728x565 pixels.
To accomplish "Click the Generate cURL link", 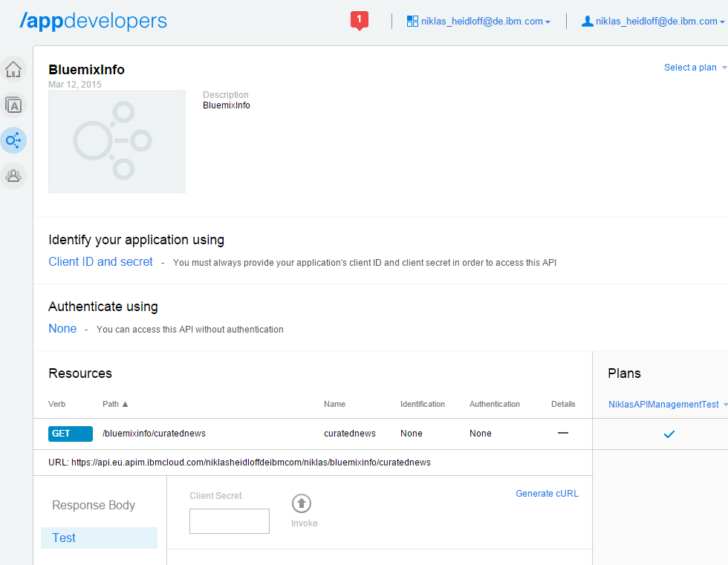I will (547, 494).
